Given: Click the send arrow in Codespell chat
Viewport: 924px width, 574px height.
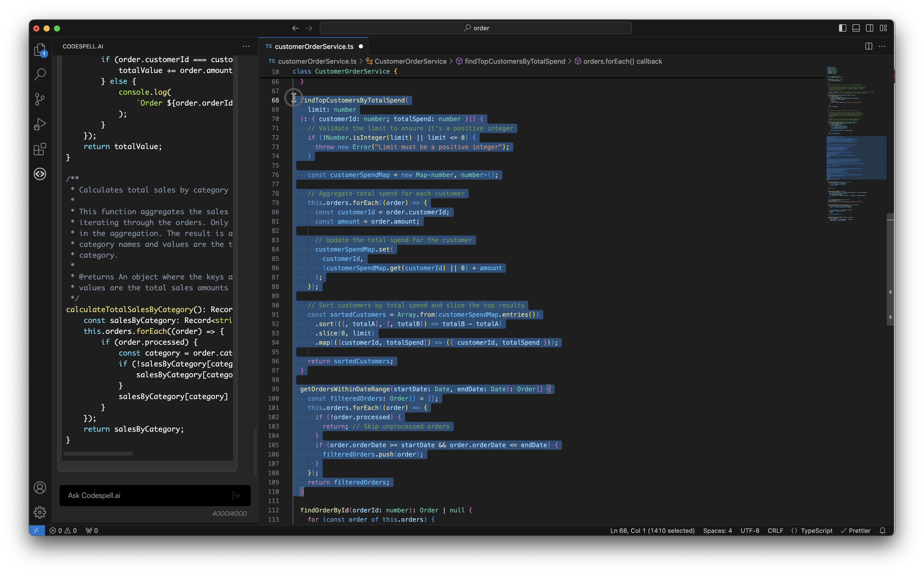Looking at the screenshot, I should 236,495.
